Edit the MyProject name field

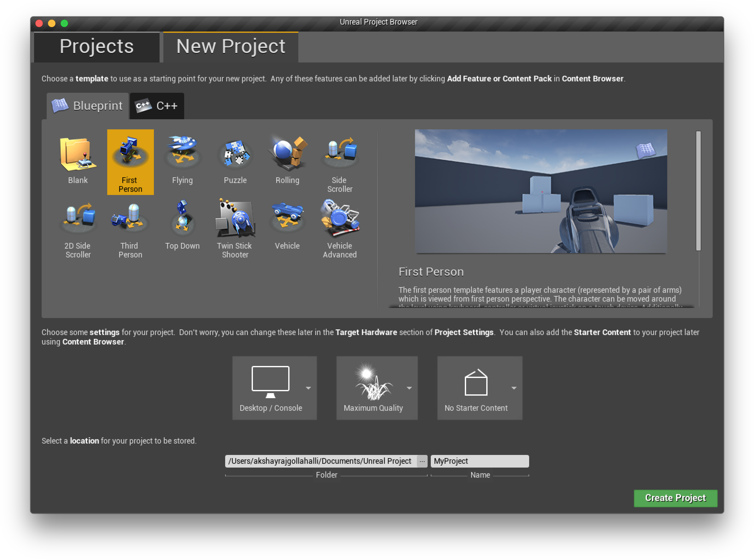[480, 461]
